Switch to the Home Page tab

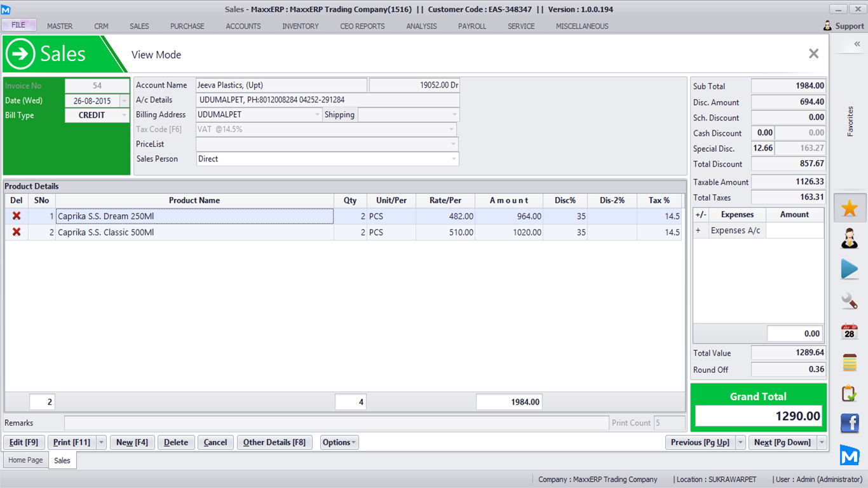25,460
